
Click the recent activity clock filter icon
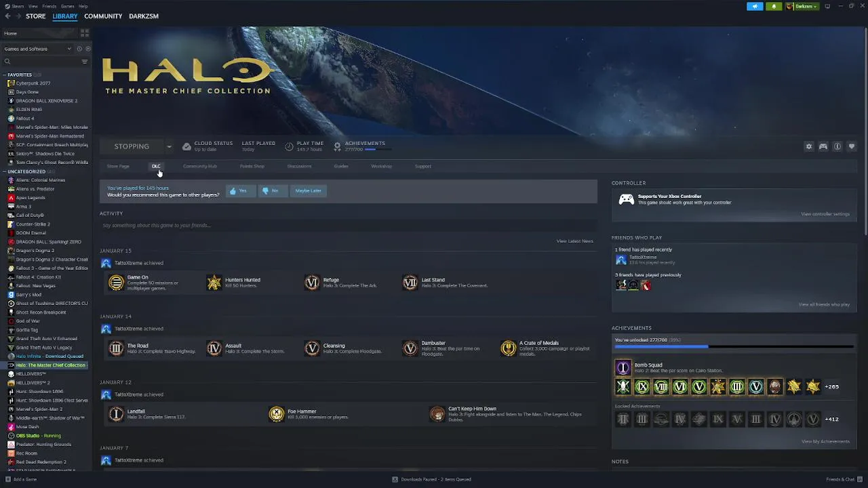[x=79, y=49]
